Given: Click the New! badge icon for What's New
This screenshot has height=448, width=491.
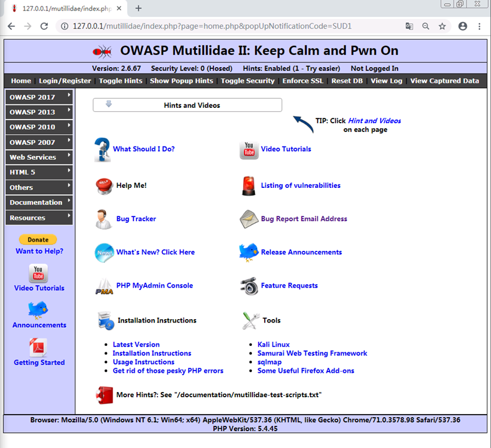Looking at the screenshot, I should 104,253.
